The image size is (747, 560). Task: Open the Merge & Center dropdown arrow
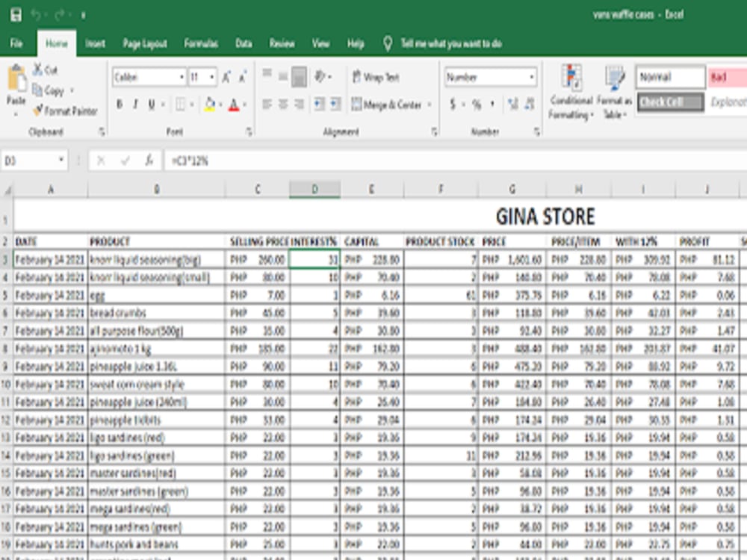[430, 105]
